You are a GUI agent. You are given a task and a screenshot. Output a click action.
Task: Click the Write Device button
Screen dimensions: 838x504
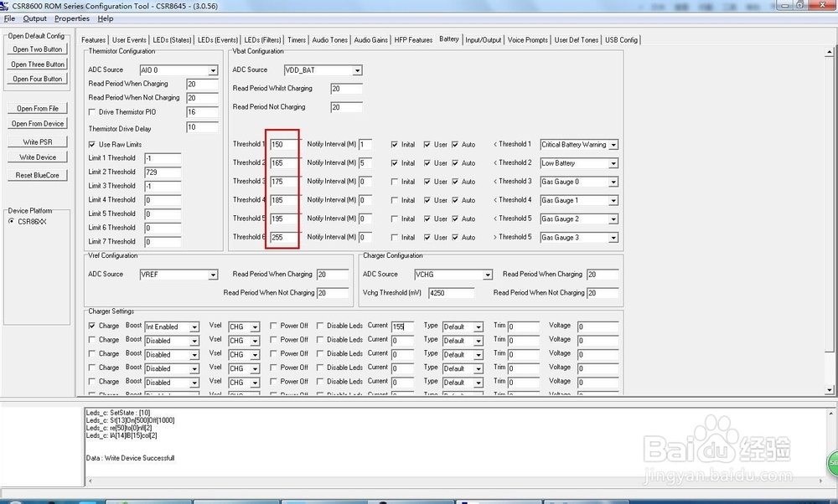38,157
